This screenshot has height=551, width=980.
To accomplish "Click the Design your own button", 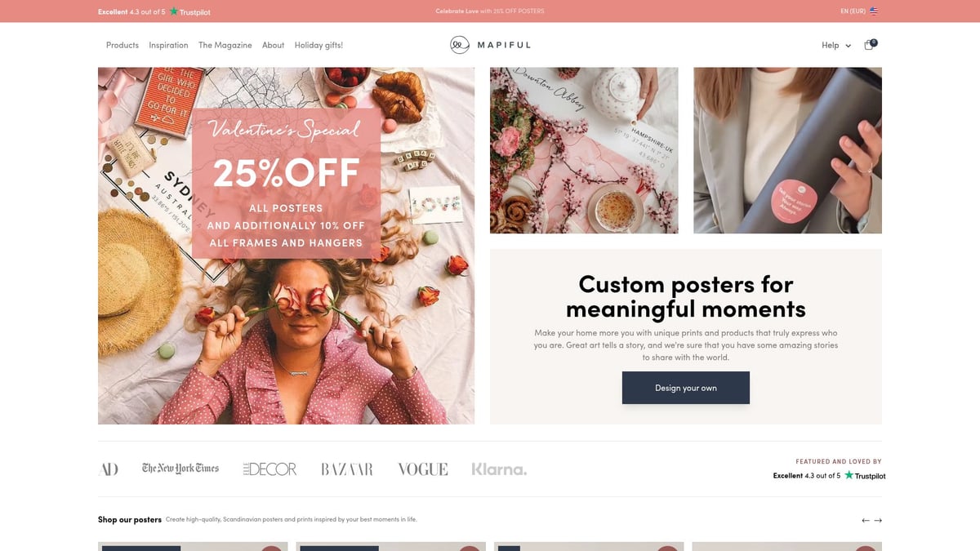I will [686, 388].
